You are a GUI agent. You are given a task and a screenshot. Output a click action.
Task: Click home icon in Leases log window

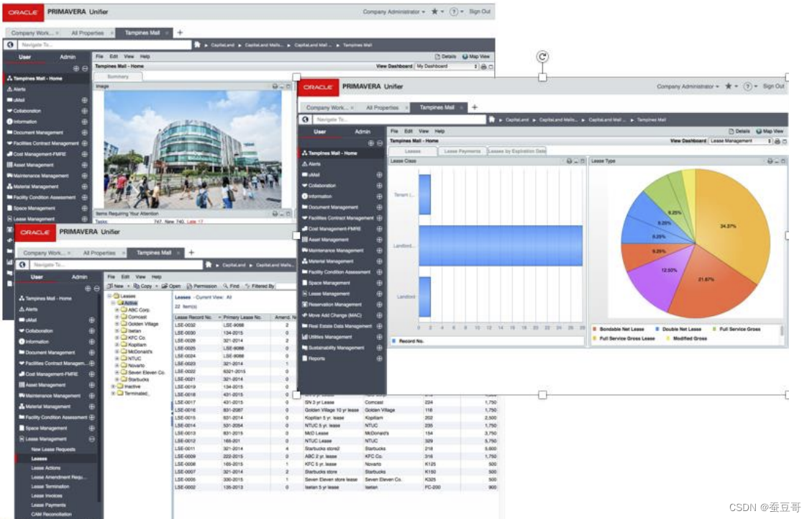pyautogui.click(x=208, y=264)
